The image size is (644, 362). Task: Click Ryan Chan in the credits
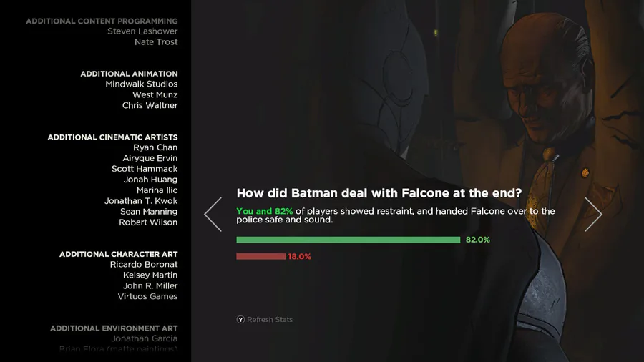(x=155, y=147)
